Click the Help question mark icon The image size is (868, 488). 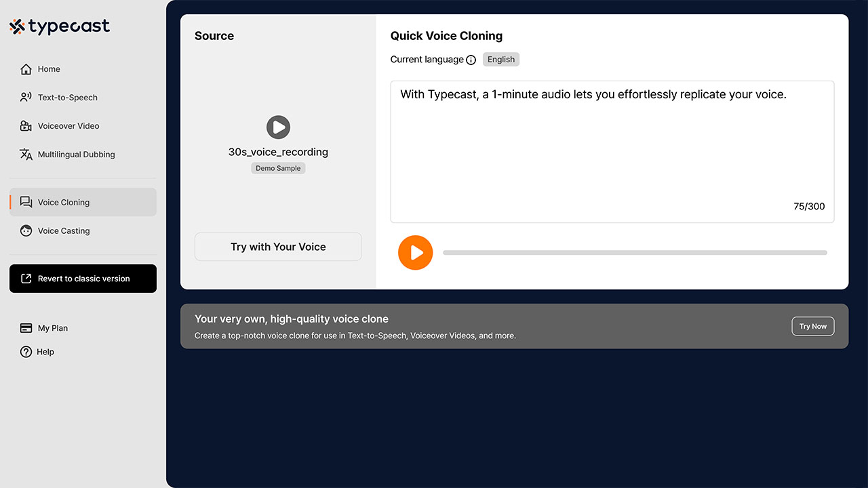pos(26,352)
